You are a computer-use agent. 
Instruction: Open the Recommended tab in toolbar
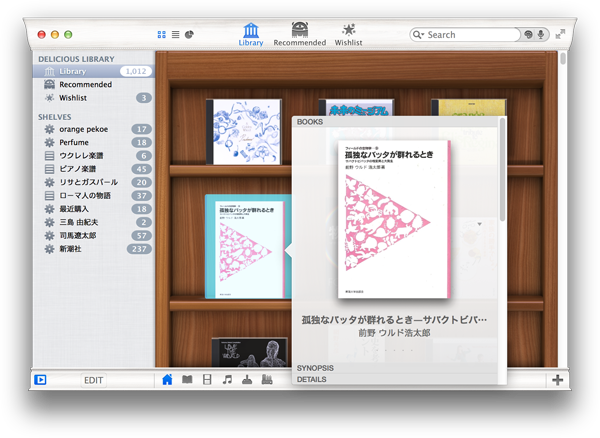point(299,34)
